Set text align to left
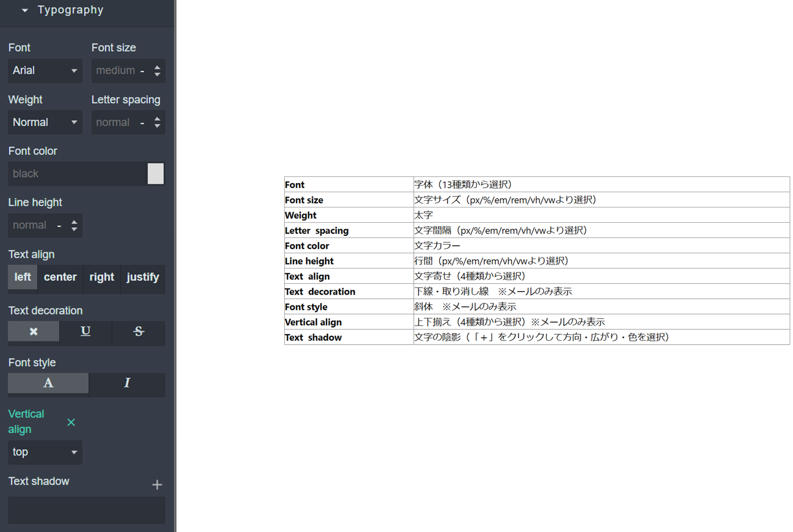 tap(22, 277)
